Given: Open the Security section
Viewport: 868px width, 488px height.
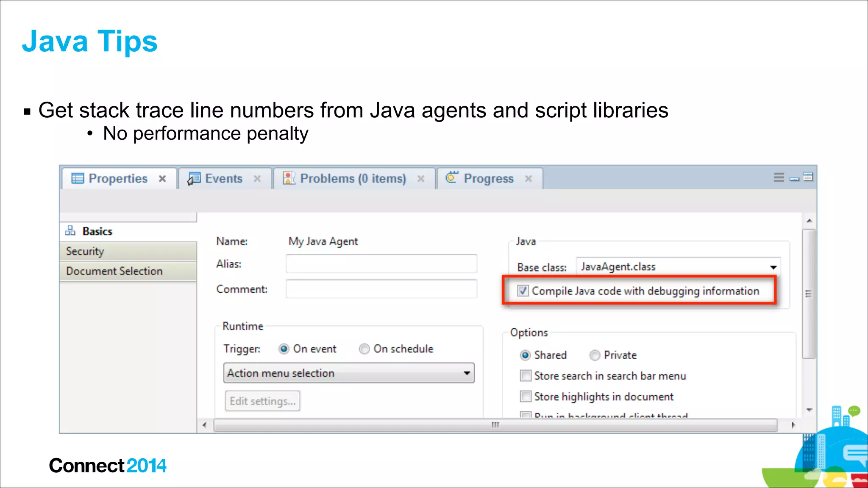Looking at the screenshot, I should tap(128, 251).
